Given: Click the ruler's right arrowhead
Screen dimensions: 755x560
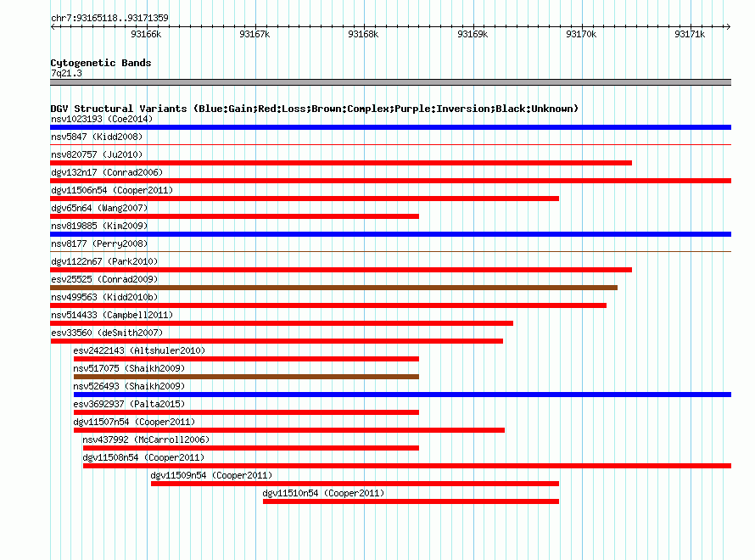Looking at the screenshot, I should 729,26.
